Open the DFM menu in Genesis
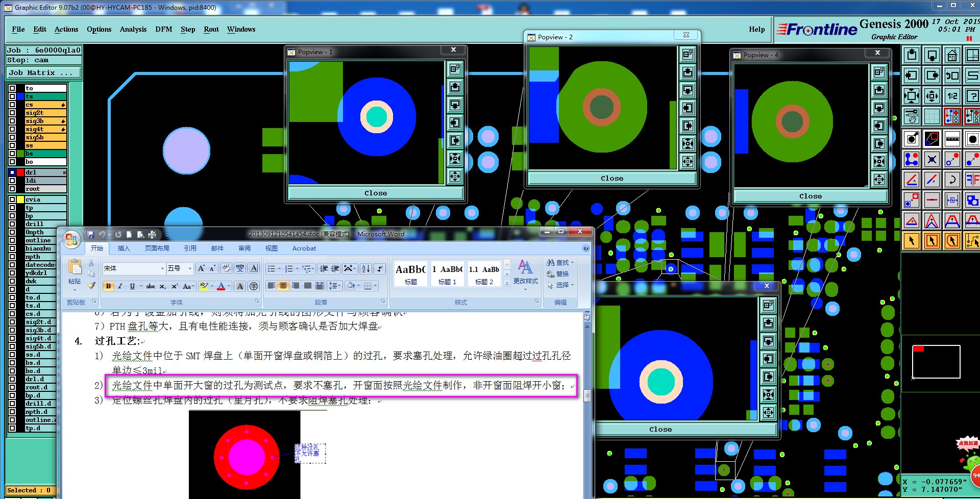Viewport: 980px width, 499px height. (164, 29)
